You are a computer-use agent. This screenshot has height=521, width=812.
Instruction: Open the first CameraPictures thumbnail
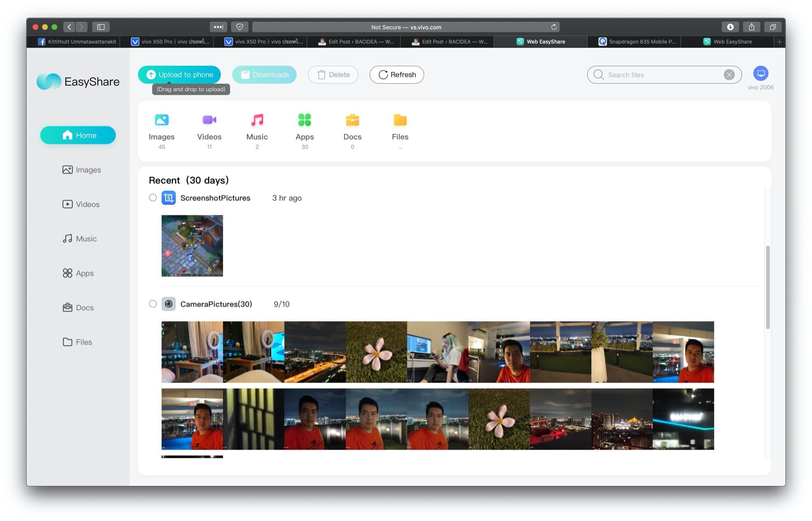[x=192, y=352]
